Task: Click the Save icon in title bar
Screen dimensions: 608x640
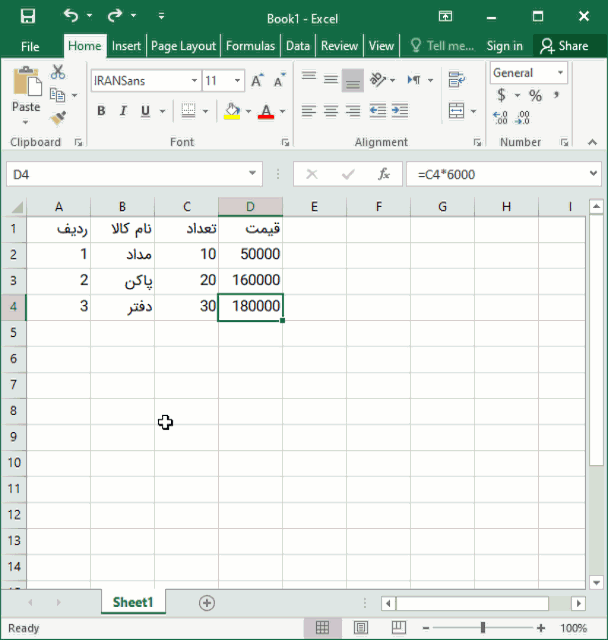Action: click(27, 17)
